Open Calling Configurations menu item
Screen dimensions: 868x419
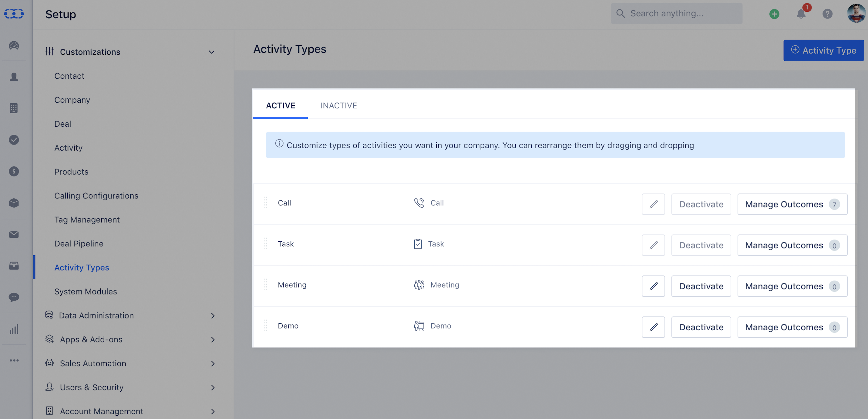pos(96,196)
